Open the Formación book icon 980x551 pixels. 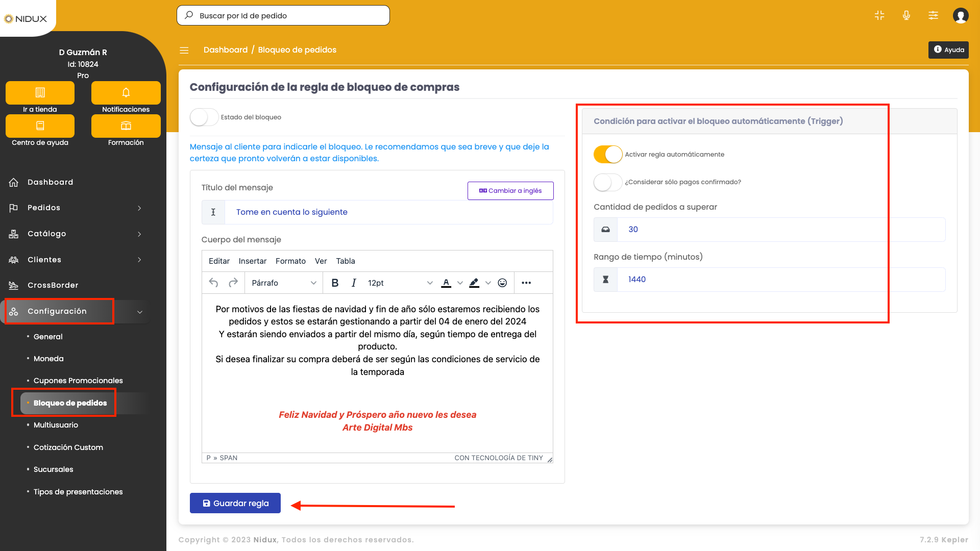coord(126,126)
